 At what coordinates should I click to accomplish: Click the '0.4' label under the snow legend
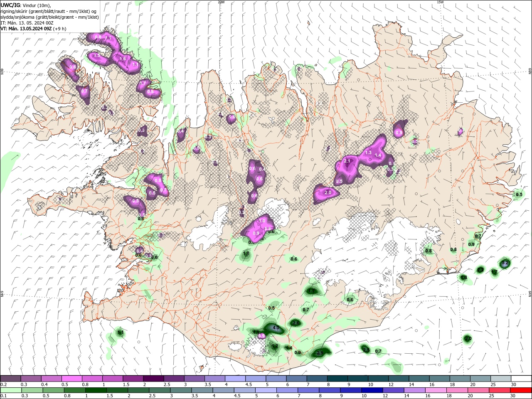click(44, 384)
